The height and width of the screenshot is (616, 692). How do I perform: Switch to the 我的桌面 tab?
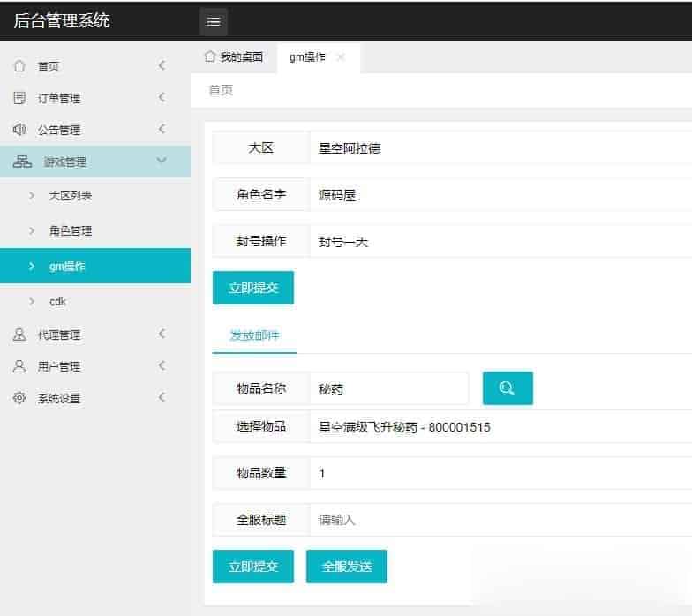pyautogui.click(x=234, y=56)
